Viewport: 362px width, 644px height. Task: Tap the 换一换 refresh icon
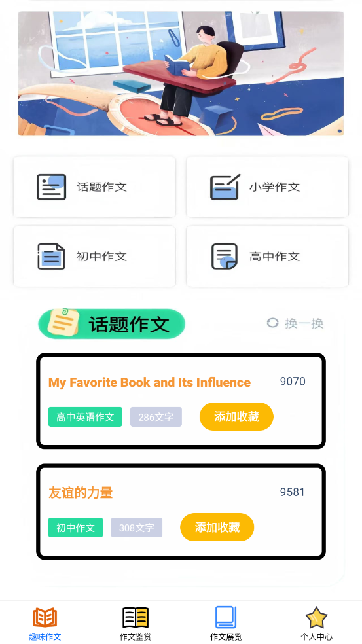tap(272, 323)
